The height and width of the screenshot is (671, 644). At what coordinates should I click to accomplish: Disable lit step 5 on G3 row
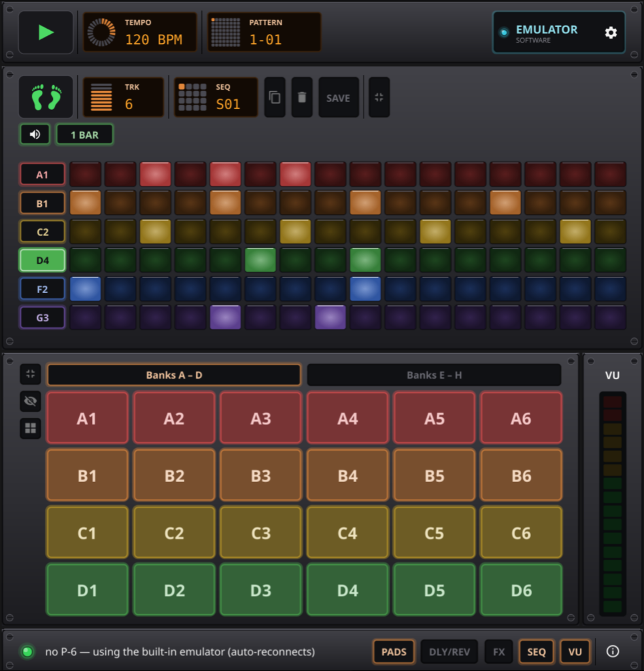[225, 318]
